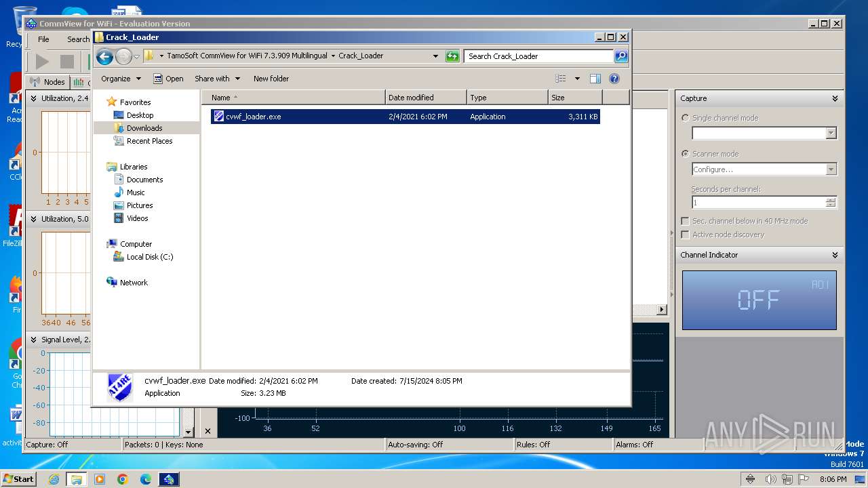This screenshot has width=868, height=488.
Task: Select Single channel mode radio
Action: tap(685, 118)
